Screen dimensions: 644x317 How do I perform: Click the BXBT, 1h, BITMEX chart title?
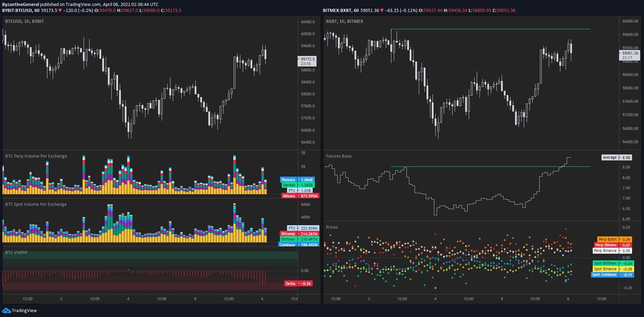coord(345,21)
